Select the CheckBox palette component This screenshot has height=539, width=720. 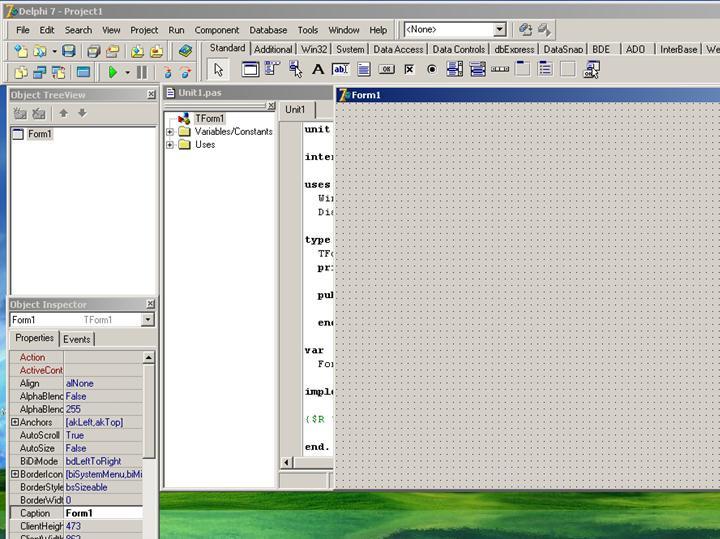click(x=409, y=70)
